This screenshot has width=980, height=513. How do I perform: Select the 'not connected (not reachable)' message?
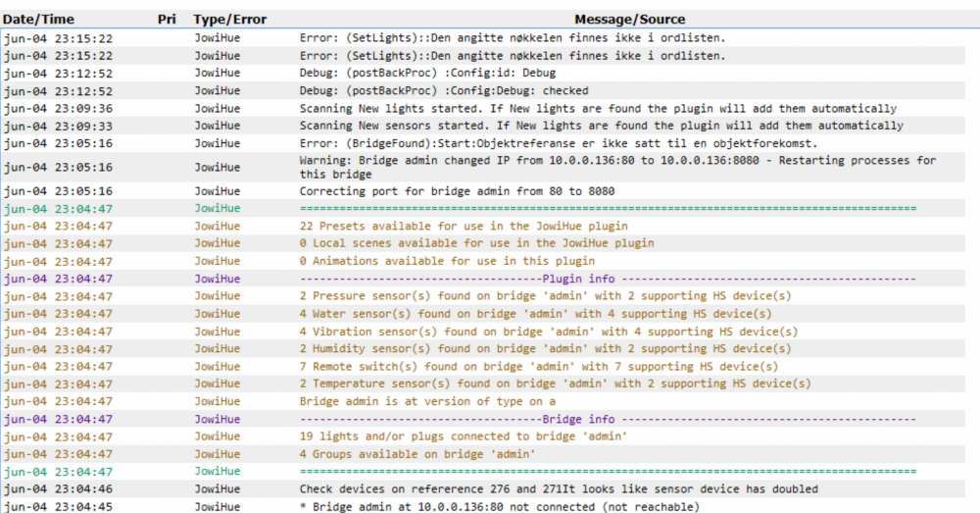pyautogui.click(x=500, y=506)
